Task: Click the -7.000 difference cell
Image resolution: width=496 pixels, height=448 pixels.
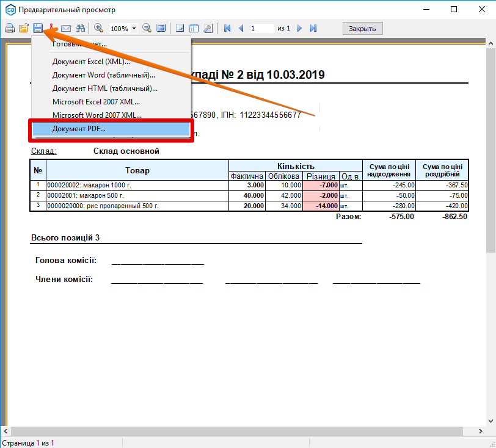Action: coord(321,186)
